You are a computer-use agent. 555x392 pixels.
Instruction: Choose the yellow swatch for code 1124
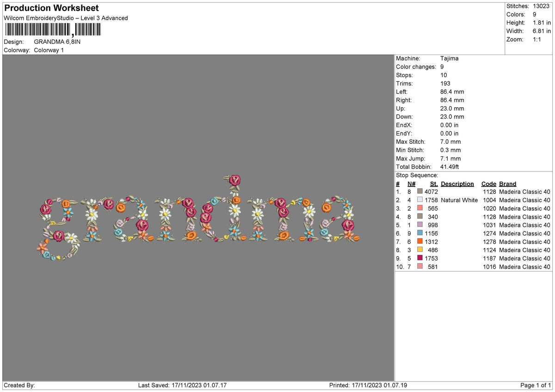point(420,250)
